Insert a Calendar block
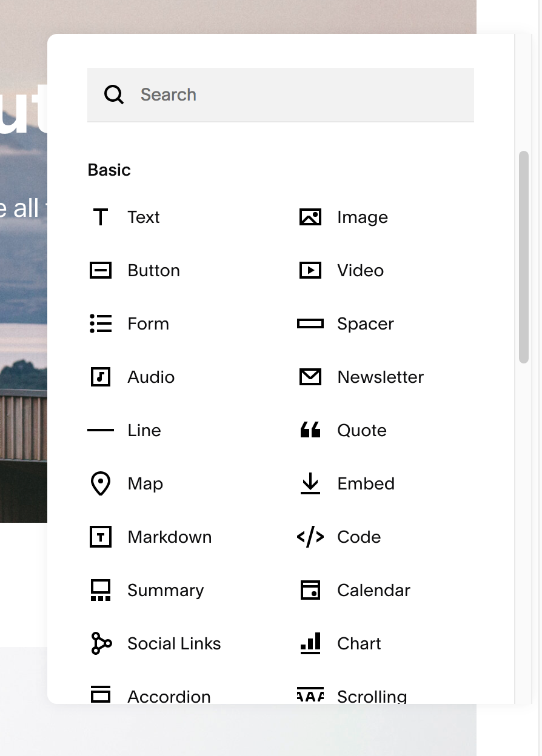The height and width of the screenshot is (756, 542). point(355,590)
